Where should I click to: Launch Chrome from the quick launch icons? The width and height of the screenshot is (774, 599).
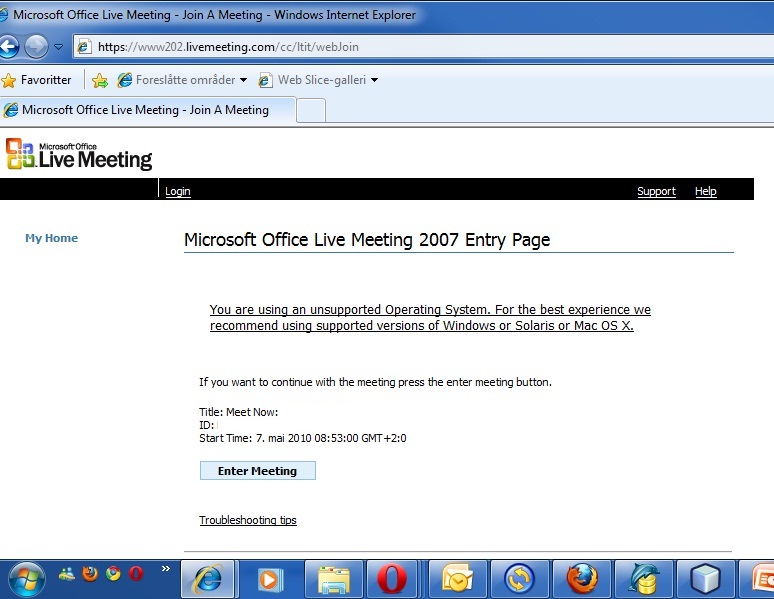(113, 573)
